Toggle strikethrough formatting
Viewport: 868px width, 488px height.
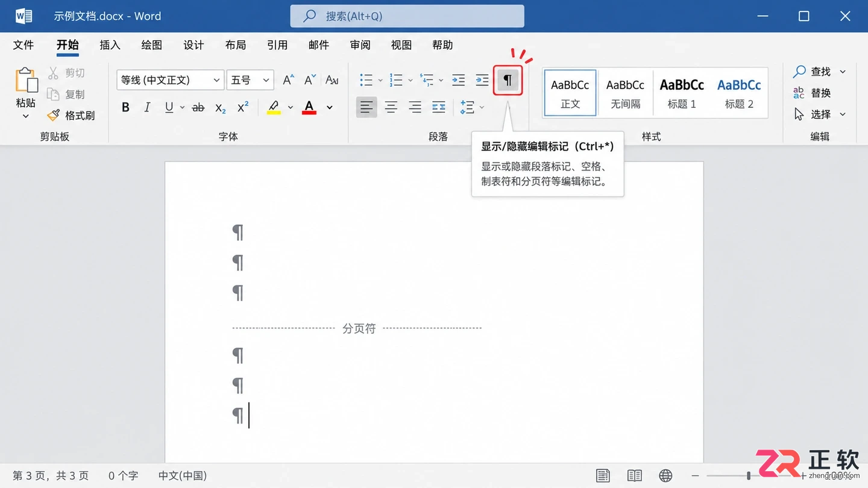tap(198, 107)
